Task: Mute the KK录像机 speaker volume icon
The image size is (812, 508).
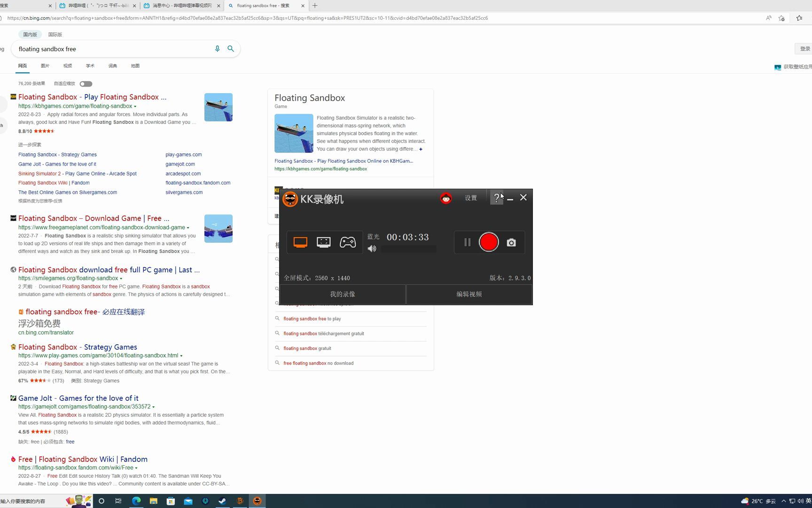Action: pos(372,249)
